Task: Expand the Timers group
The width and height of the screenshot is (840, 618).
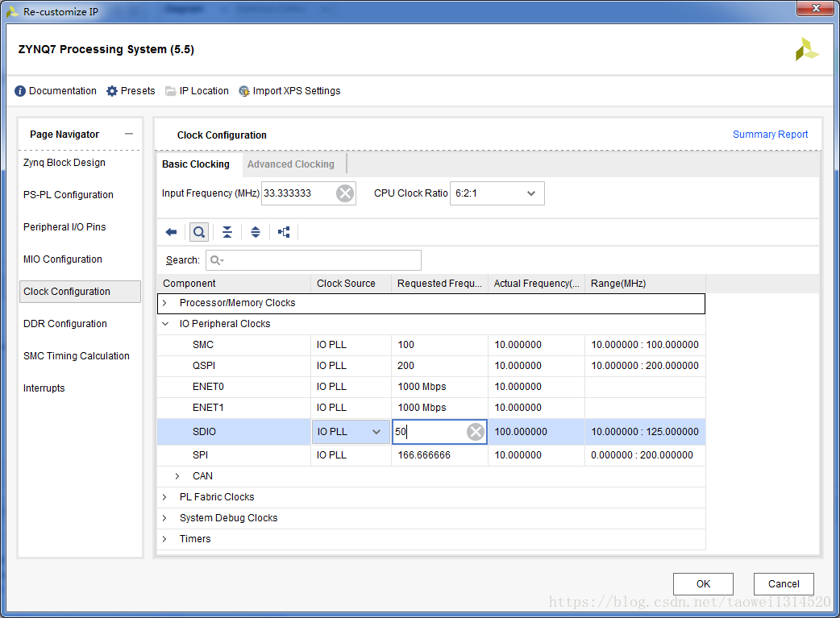Action: tap(165, 539)
